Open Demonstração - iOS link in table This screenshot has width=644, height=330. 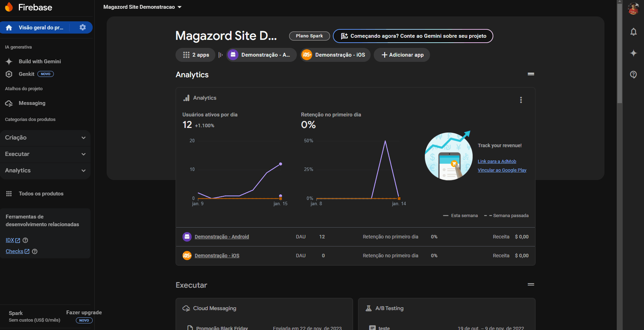[x=217, y=256]
